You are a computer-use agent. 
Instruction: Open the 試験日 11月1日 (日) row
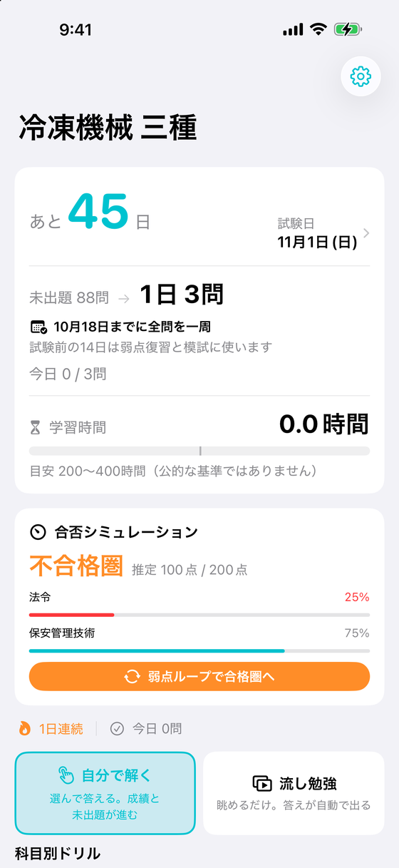pos(323,233)
